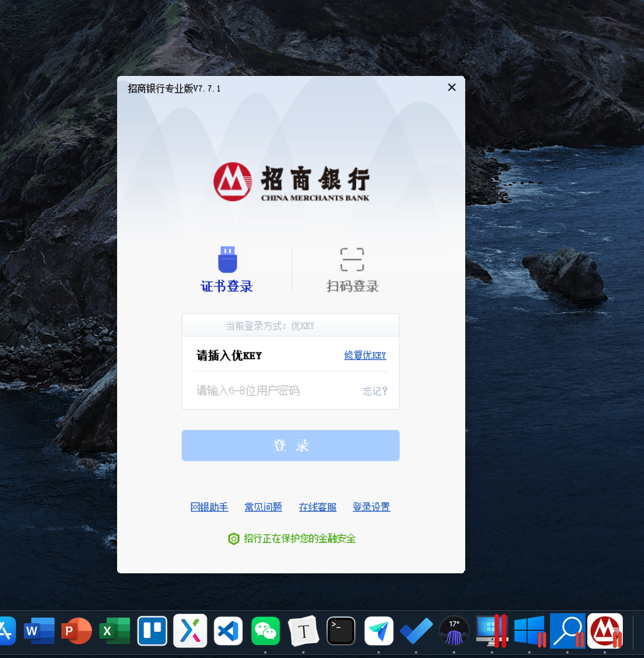Open the 登录设置 login settings link
Image resolution: width=644 pixels, height=658 pixels.
click(371, 507)
